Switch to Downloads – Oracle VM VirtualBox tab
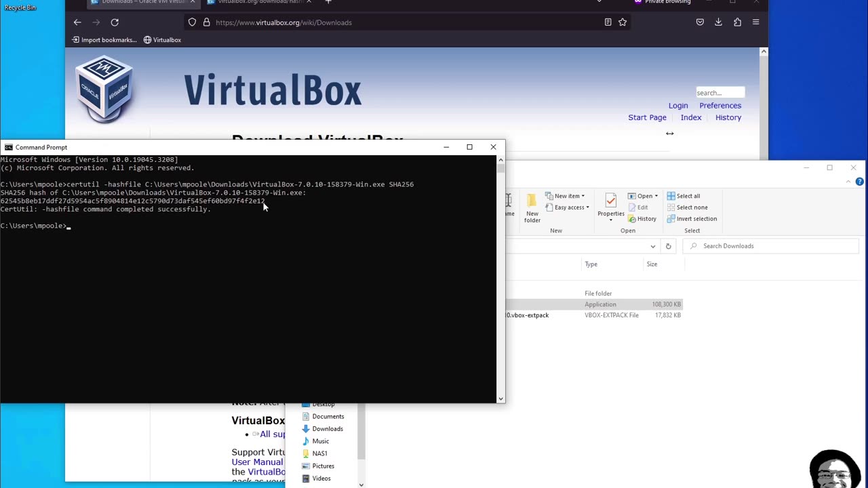The image size is (868, 488). coord(144,2)
